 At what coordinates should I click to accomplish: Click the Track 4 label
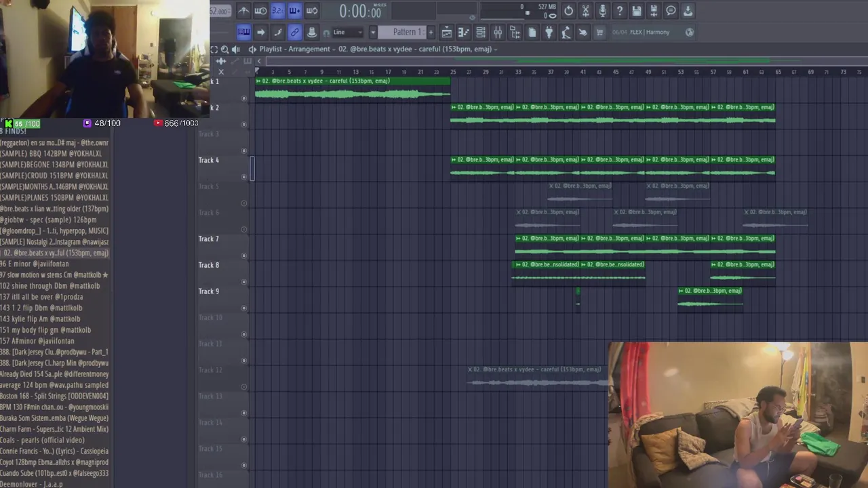tap(209, 160)
